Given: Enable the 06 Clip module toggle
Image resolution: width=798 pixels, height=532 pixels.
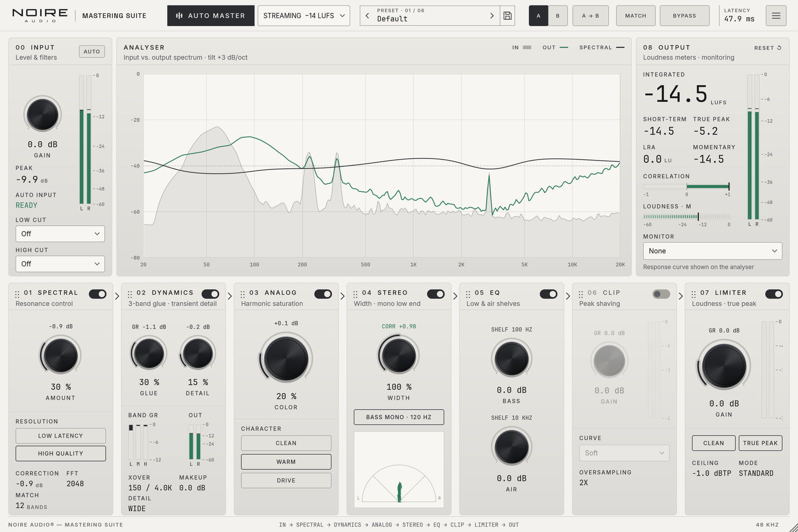Looking at the screenshot, I should tap(661, 294).
